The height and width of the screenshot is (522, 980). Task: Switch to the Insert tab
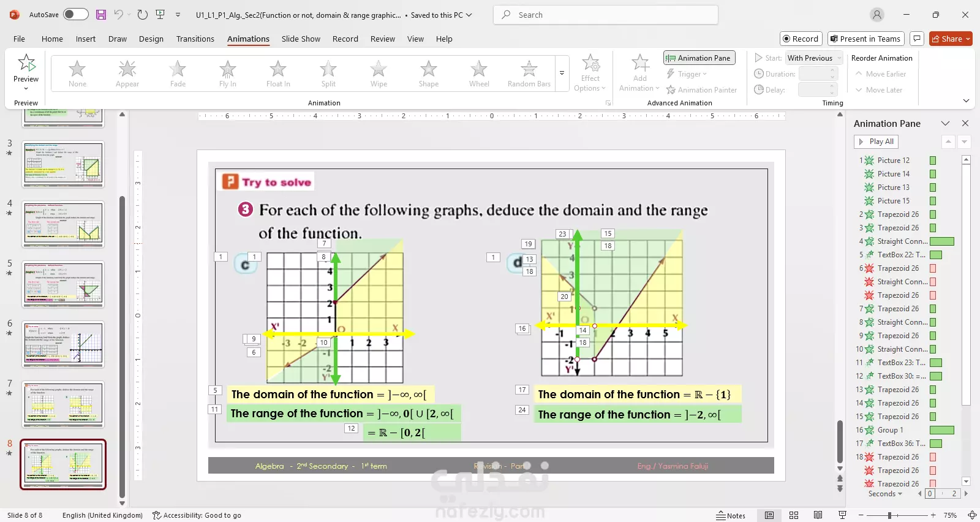click(x=86, y=39)
